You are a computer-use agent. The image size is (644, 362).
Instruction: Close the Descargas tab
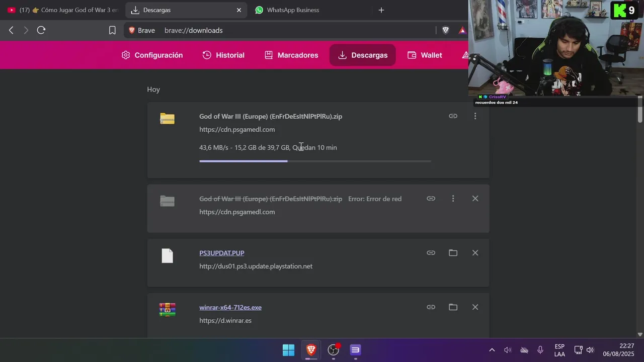[x=239, y=10]
